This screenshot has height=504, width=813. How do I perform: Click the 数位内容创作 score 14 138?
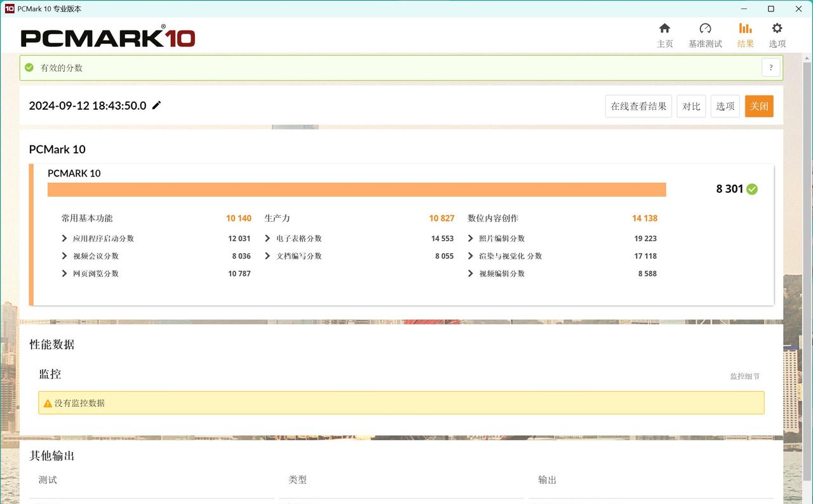point(645,218)
